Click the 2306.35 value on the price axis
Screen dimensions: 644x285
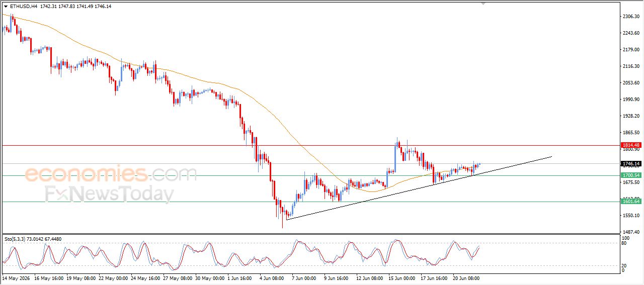coord(631,17)
